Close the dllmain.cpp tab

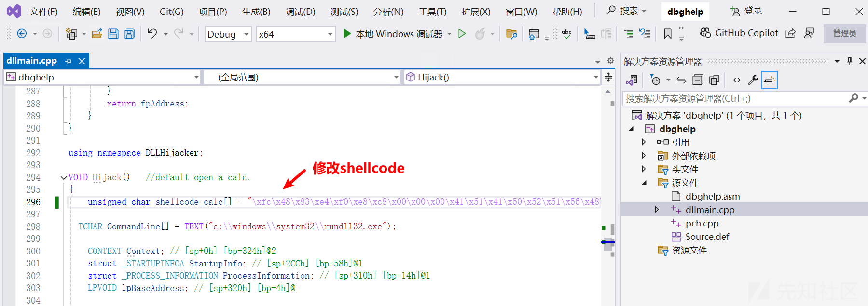pos(82,61)
